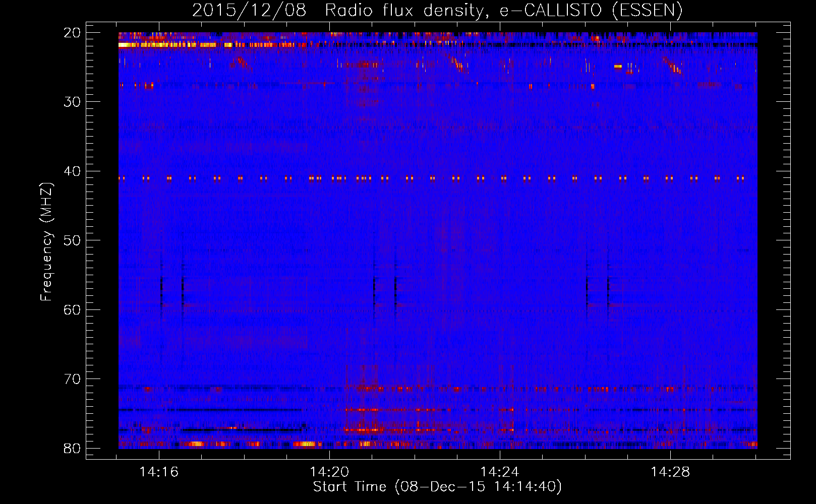This screenshot has height=504, width=816.
Task: Click the '20' frequency tick label
Action: coord(72,33)
